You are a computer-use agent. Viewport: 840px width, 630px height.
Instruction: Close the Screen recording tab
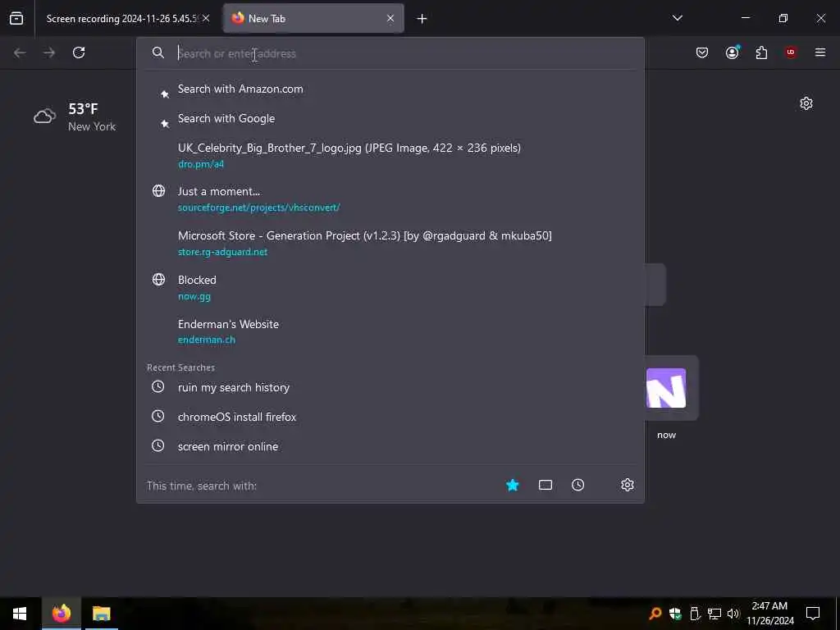click(206, 18)
